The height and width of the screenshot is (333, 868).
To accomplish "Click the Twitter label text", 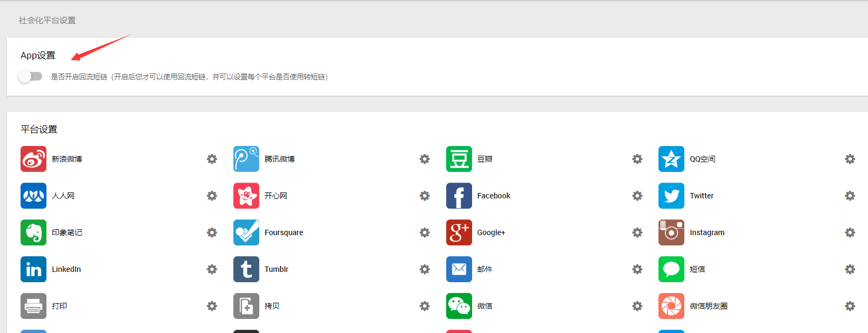I will coord(702,196).
